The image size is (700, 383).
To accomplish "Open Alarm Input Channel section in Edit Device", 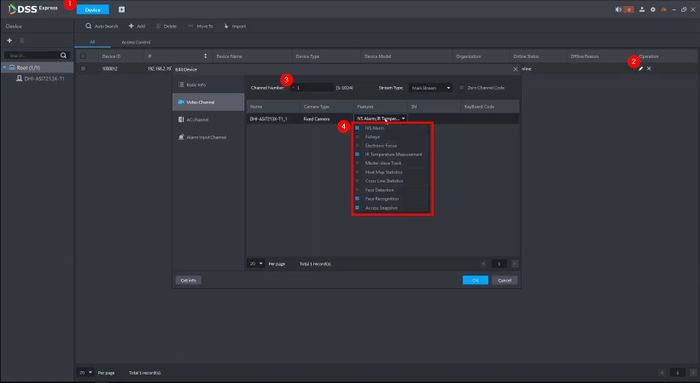I will [208, 137].
